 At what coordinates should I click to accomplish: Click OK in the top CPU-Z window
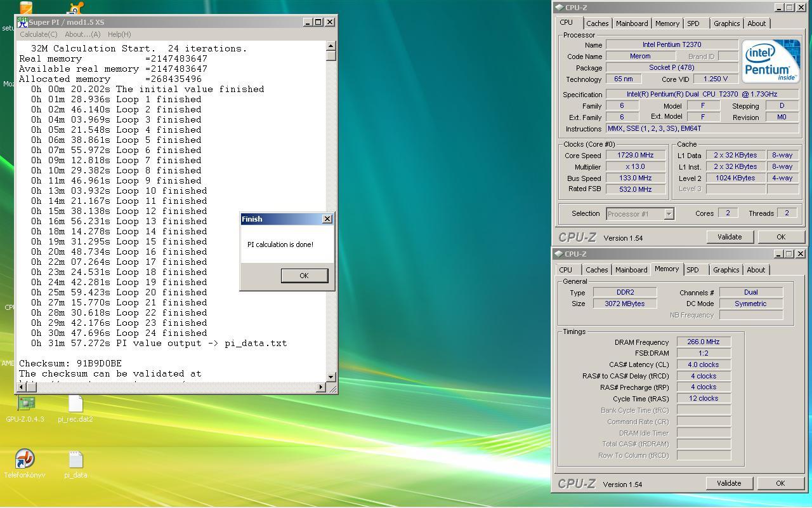point(781,237)
